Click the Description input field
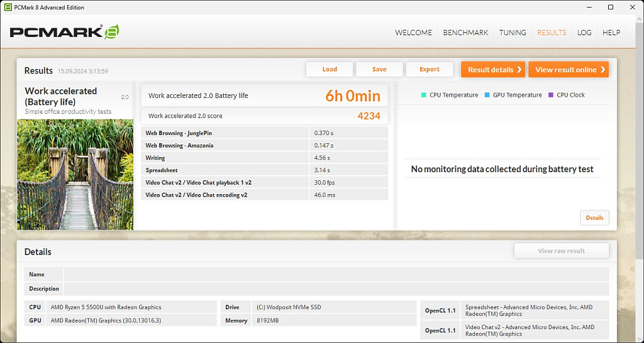 click(x=336, y=289)
